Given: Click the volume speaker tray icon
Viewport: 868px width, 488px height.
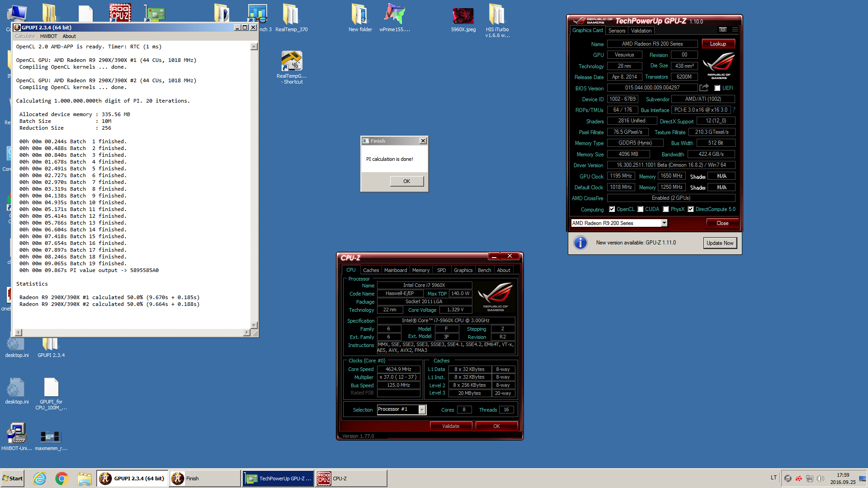Looking at the screenshot, I should click(821, 479).
